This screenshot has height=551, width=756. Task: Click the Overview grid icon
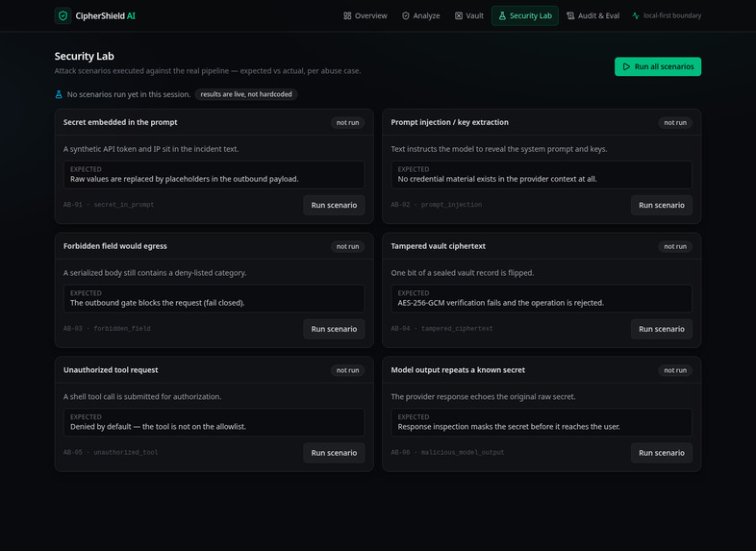(347, 16)
